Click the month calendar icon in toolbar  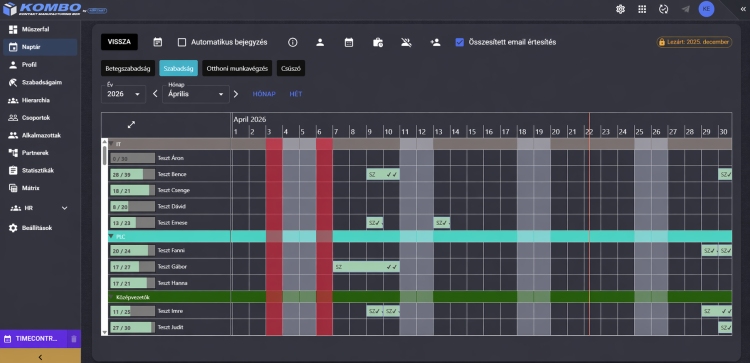click(x=349, y=42)
